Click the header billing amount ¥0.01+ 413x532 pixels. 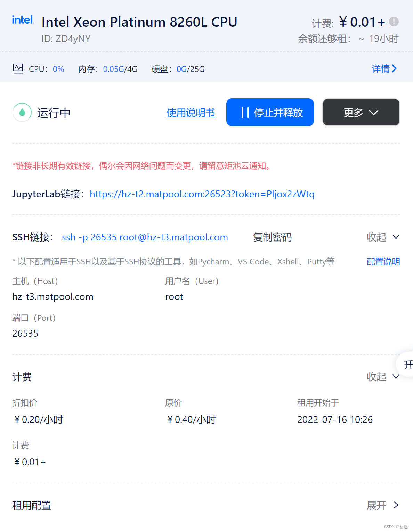pos(362,22)
